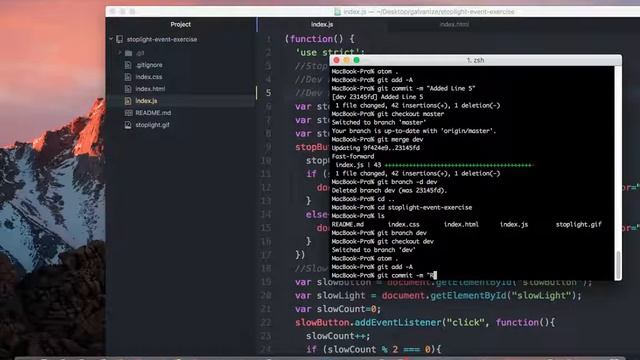Close the zsh terminal window
640x360 pixels.
(x=336, y=60)
